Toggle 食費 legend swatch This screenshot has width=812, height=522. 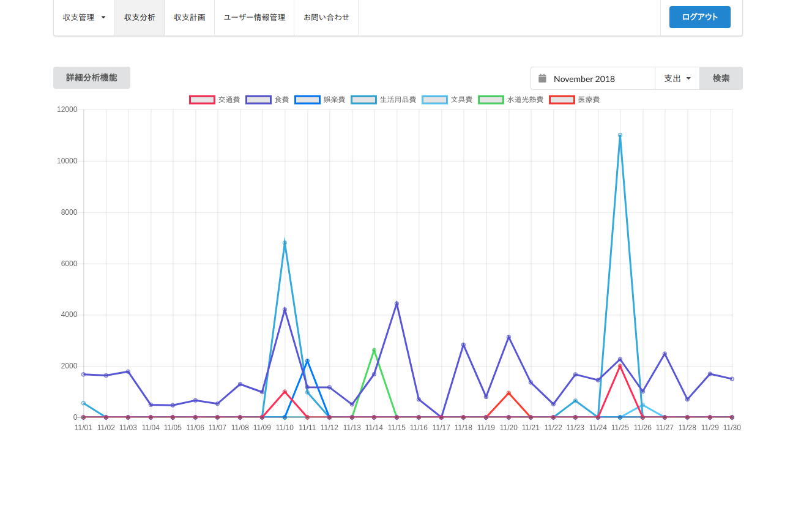pyautogui.click(x=258, y=100)
